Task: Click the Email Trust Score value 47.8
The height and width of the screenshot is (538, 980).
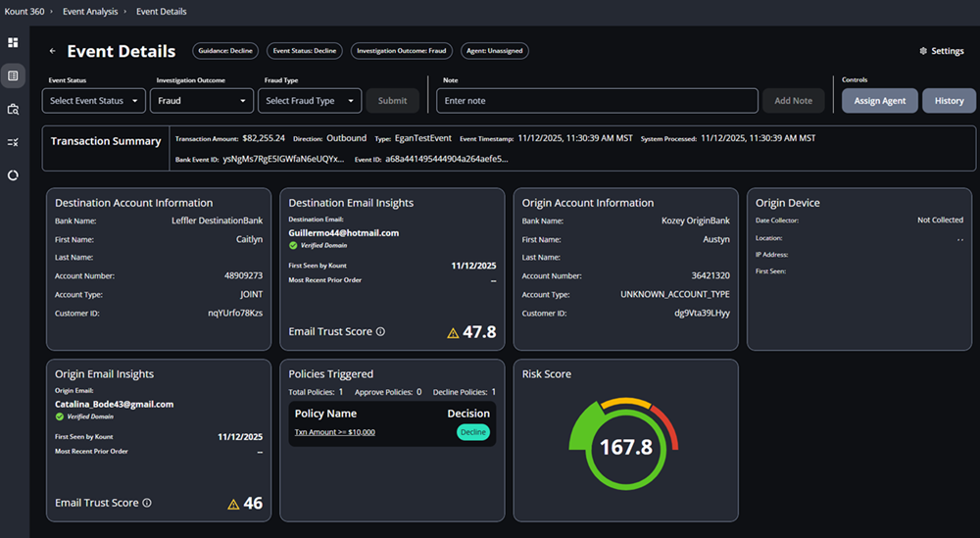Action: point(479,332)
